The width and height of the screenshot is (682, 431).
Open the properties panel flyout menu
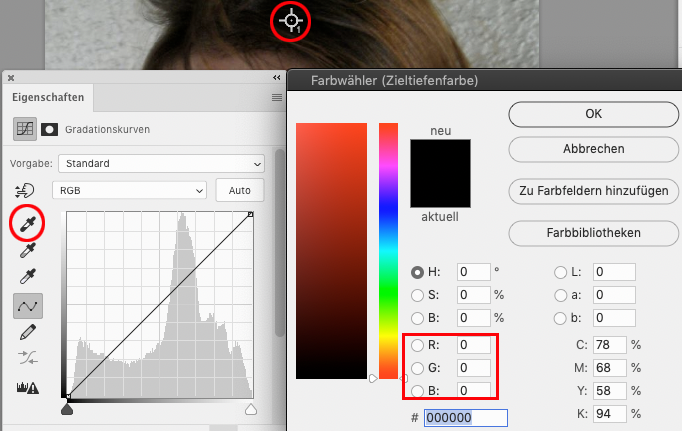tap(276, 98)
